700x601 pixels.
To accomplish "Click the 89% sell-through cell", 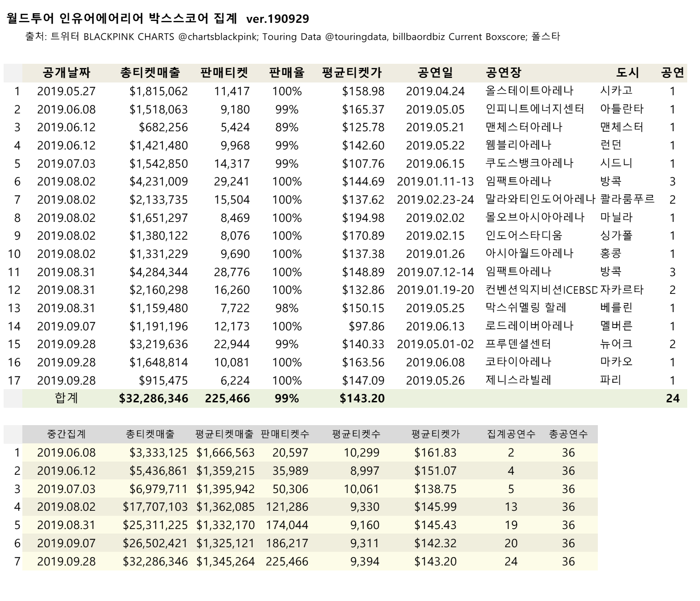I will point(287,127).
